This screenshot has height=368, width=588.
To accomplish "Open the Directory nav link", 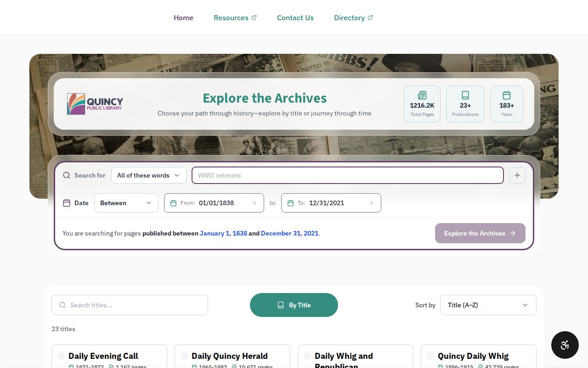I will click(x=353, y=17).
